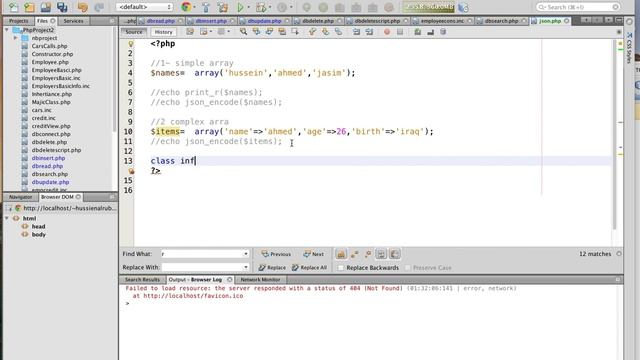Collapse the PhpProject2 tree node

(7, 30)
